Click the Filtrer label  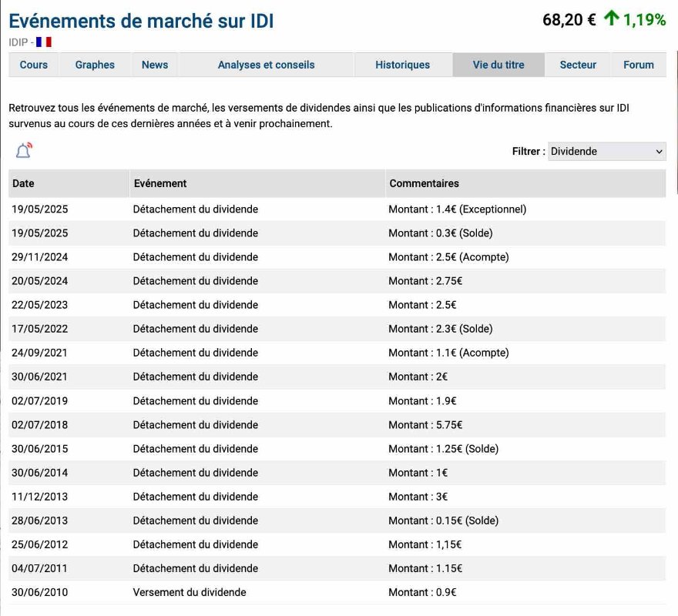tap(529, 151)
